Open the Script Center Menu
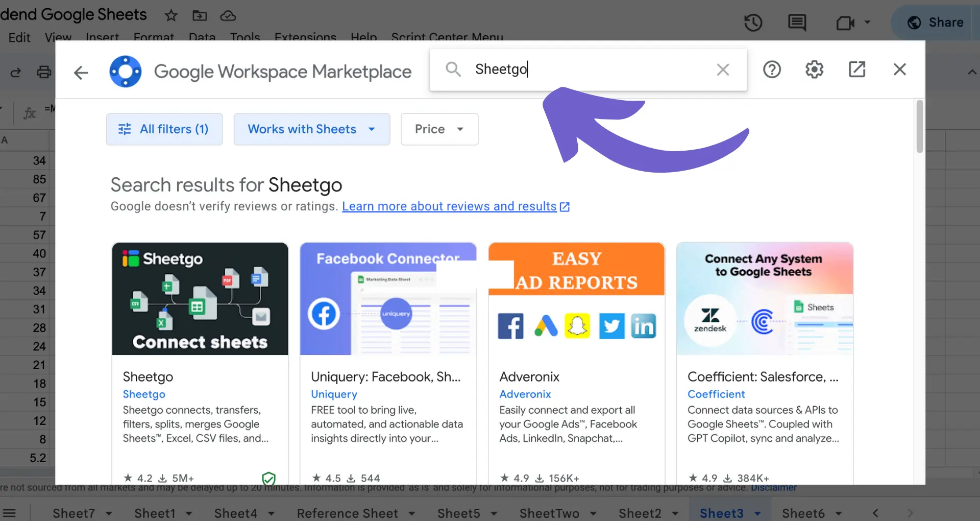This screenshot has height=521, width=980. 447,37
